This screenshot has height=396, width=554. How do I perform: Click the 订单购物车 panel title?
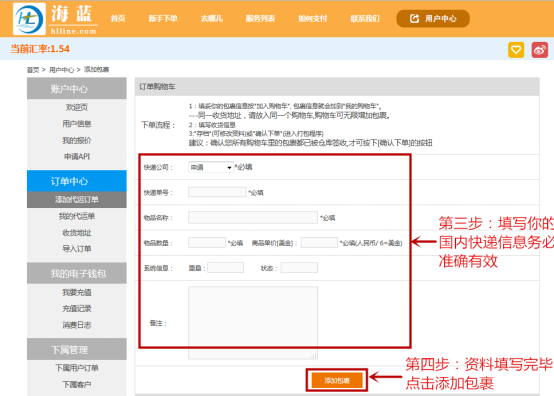[157, 87]
